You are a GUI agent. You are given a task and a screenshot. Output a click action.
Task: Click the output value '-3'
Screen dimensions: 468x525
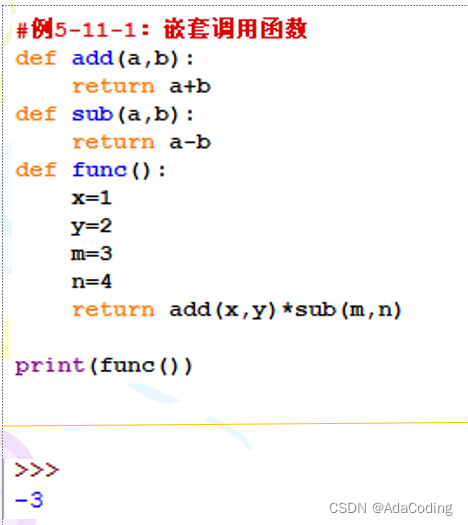click(x=29, y=500)
